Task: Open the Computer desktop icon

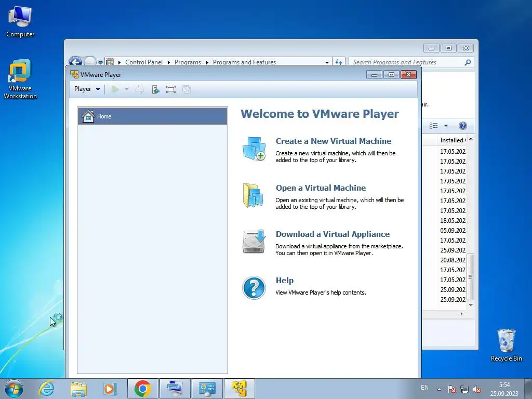Action: (x=20, y=21)
